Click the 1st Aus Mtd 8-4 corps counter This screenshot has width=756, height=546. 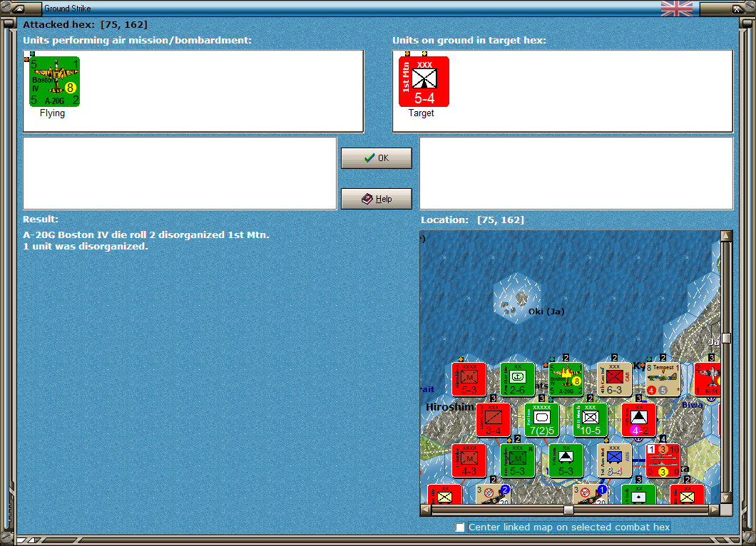click(614, 460)
